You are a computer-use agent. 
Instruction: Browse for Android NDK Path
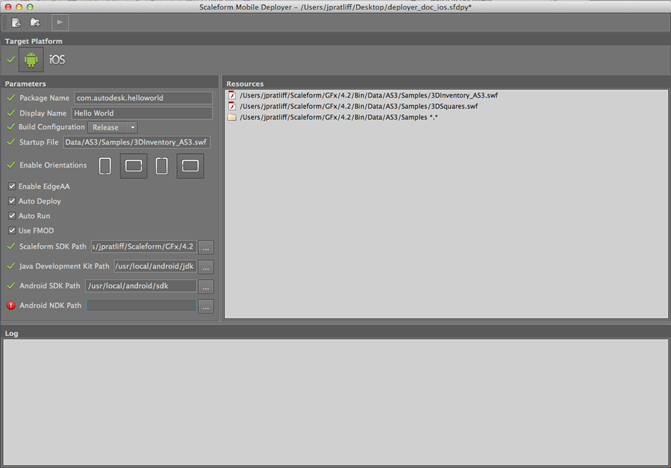coord(206,306)
